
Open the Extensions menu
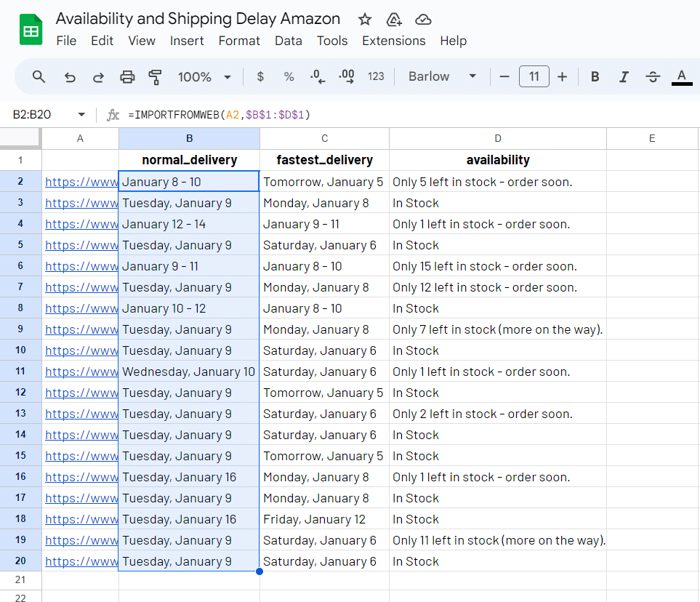click(x=393, y=41)
